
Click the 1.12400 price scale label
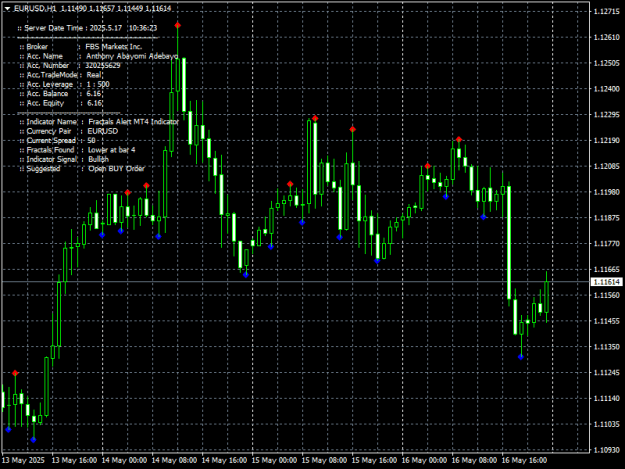607,89
